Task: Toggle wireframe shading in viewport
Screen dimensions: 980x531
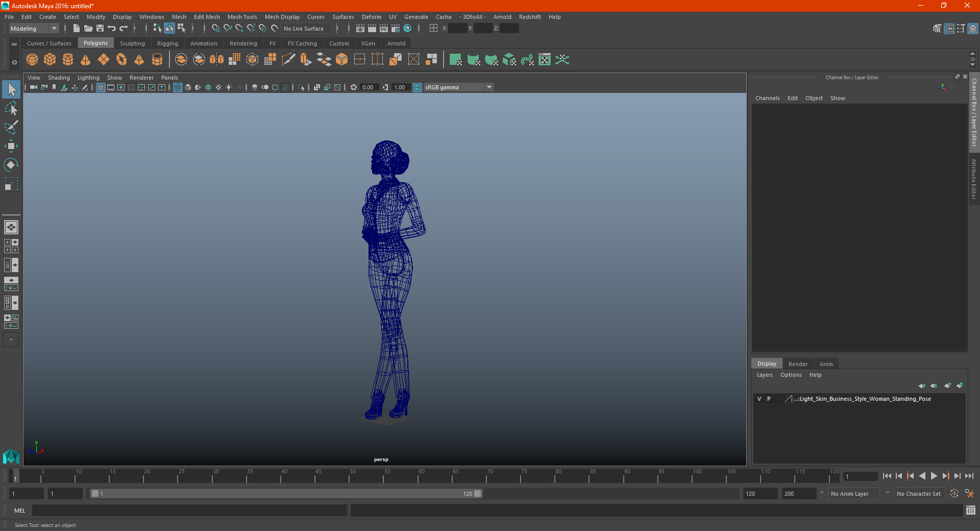Action: (x=178, y=87)
